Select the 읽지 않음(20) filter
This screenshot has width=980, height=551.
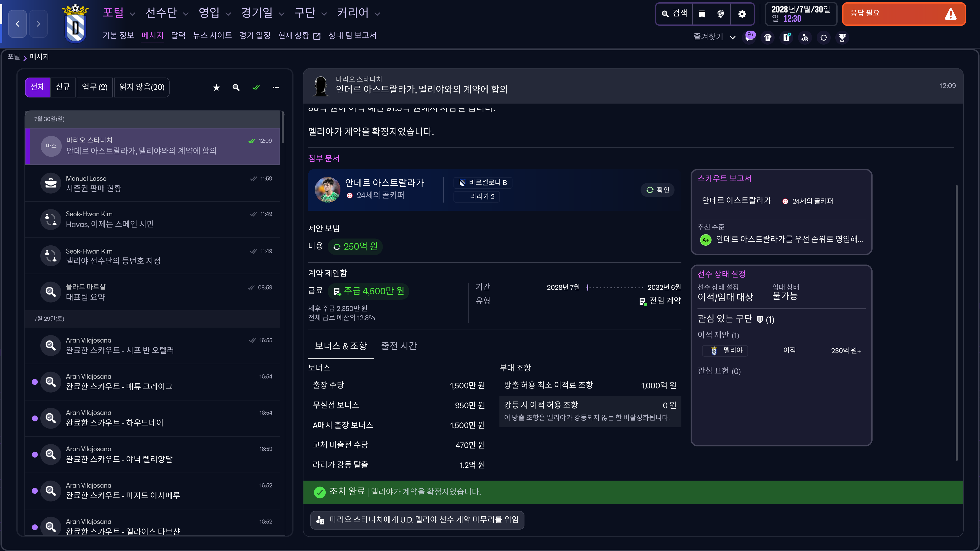[x=142, y=87]
